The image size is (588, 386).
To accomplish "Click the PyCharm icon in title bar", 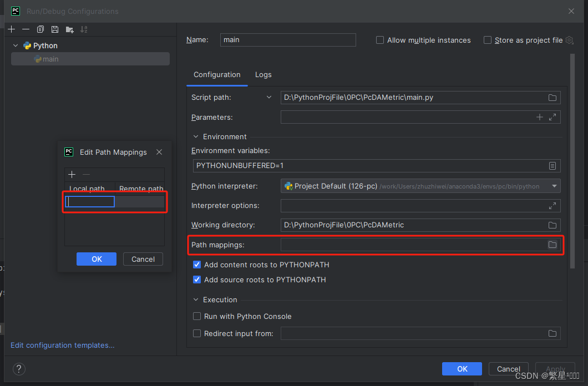I will tap(16, 11).
